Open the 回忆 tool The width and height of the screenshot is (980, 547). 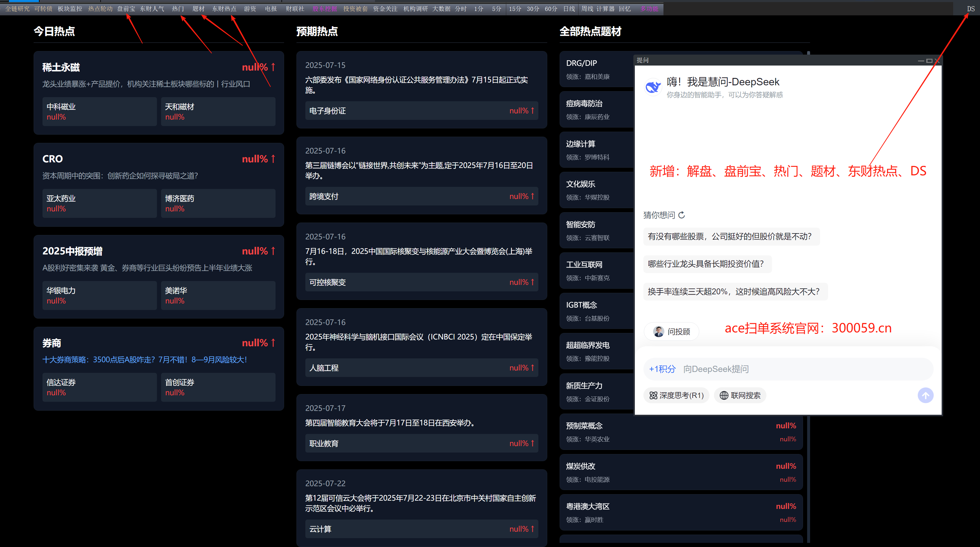point(625,9)
